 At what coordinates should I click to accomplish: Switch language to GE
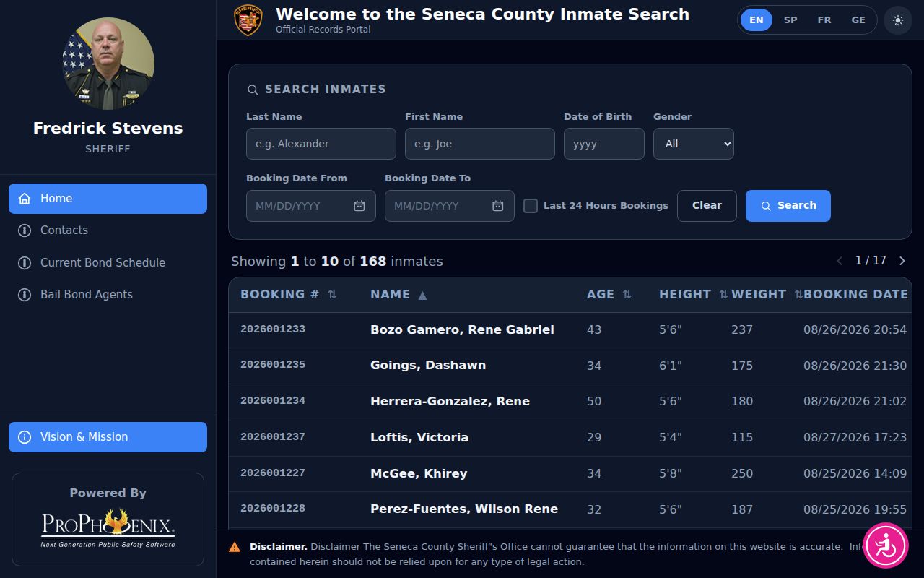pos(858,20)
